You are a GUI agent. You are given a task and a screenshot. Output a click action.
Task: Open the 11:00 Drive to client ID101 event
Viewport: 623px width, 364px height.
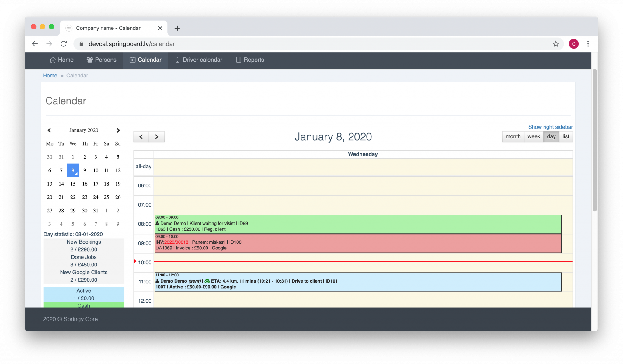click(x=358, y=282)
